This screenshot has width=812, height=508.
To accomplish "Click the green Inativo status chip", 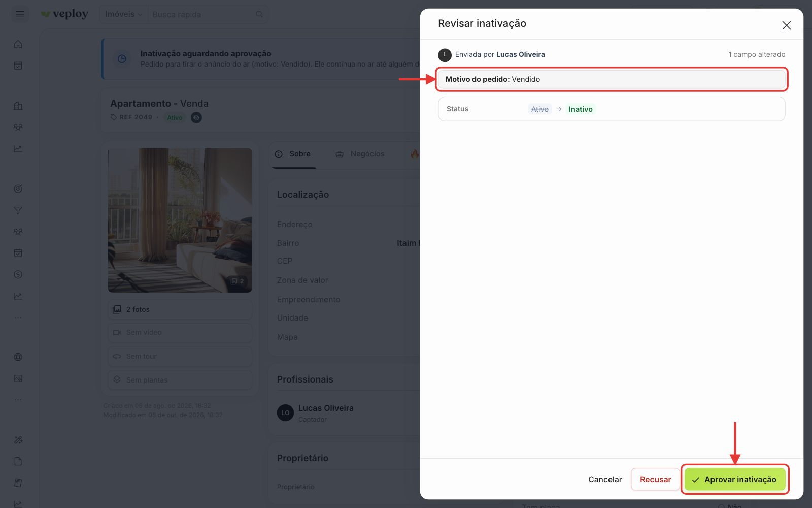I will (x=581, y=109).
